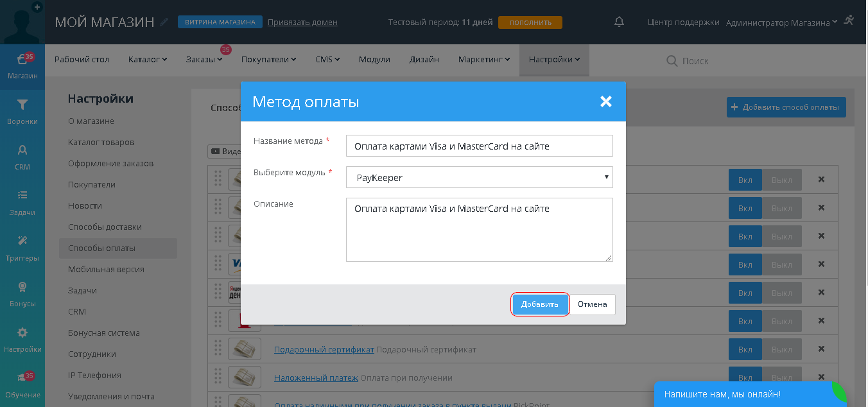Click the Привязать домен link
This screenshot has width=868, height=407.
point(302,22)
